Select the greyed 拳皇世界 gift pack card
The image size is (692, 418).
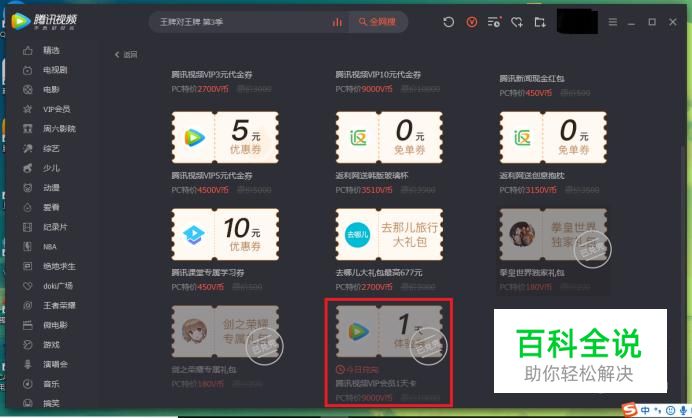(x=553, y=234)
